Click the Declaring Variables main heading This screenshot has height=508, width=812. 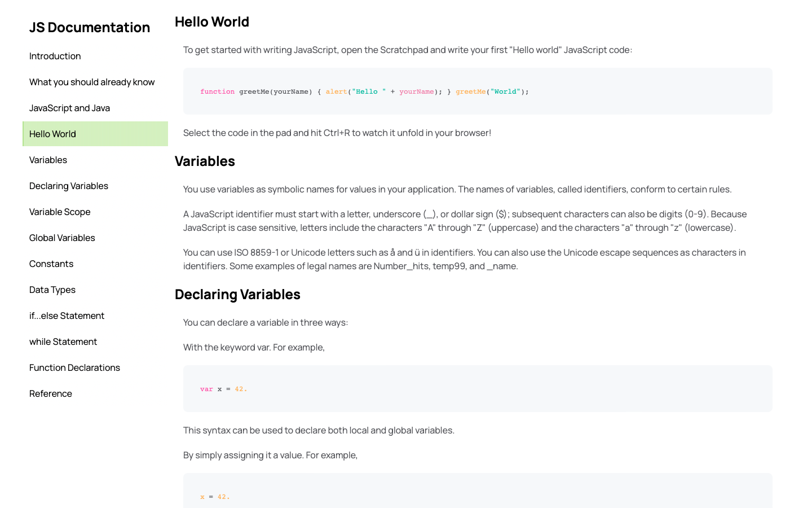pos(237,294)
